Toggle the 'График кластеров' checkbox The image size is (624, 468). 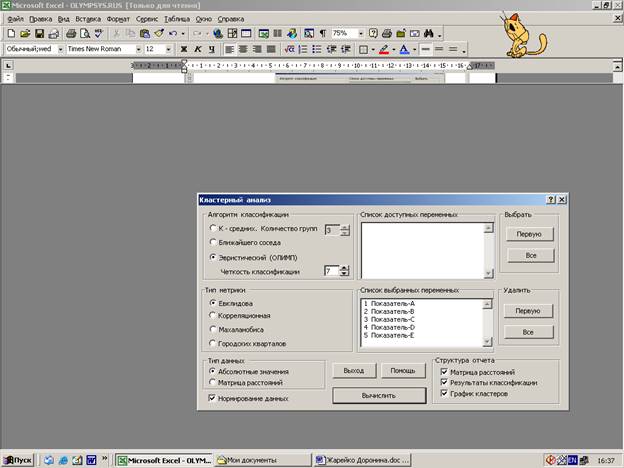444,394
